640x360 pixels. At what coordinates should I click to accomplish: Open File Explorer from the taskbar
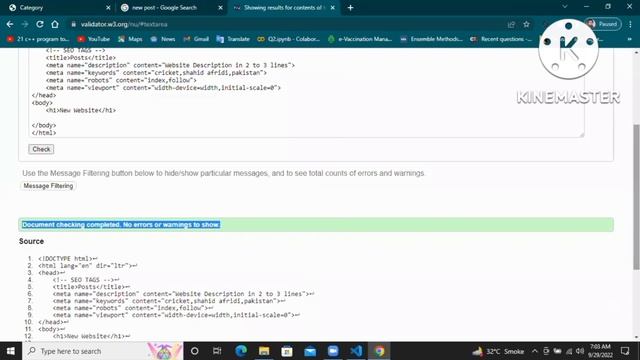point(264,351)
